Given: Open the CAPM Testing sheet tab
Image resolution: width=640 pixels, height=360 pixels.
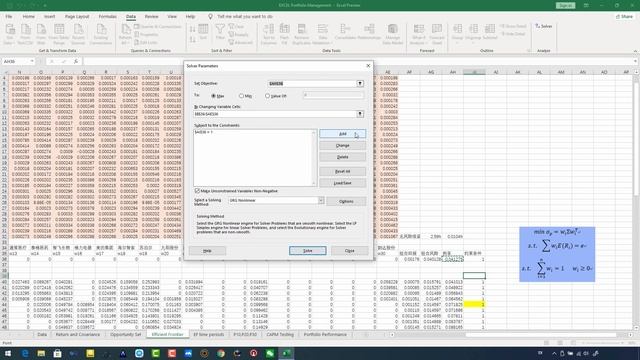Looking at the screenshot, I should (280, 335).
